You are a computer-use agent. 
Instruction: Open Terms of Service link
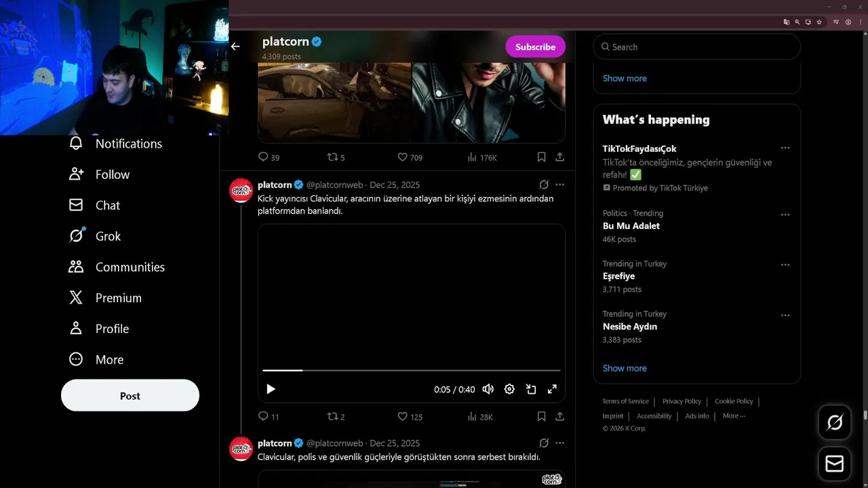tap(625, 401)
